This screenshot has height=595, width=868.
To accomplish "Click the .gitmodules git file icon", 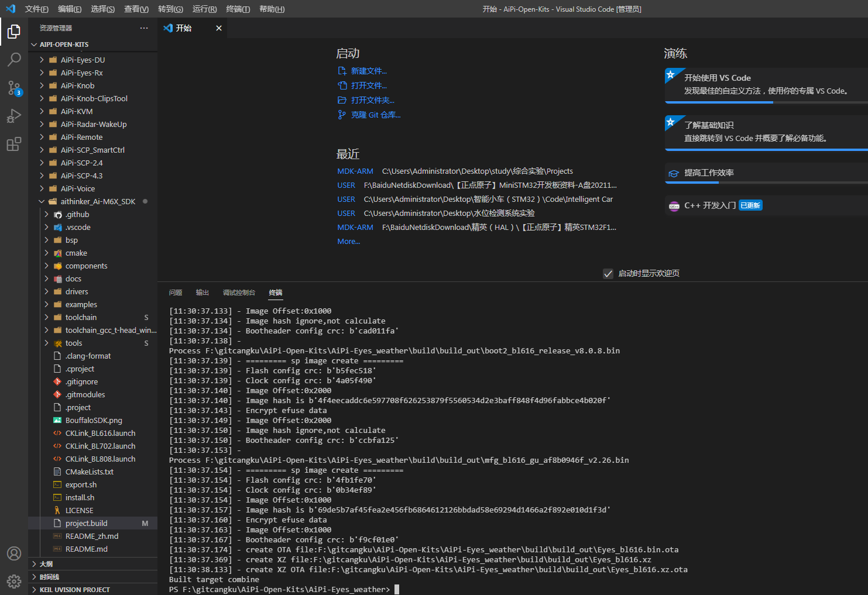I will 57,395.
